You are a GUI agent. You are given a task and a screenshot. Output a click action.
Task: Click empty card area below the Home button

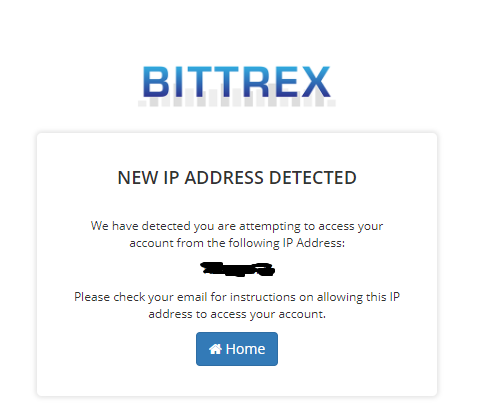tap(237, 382)
